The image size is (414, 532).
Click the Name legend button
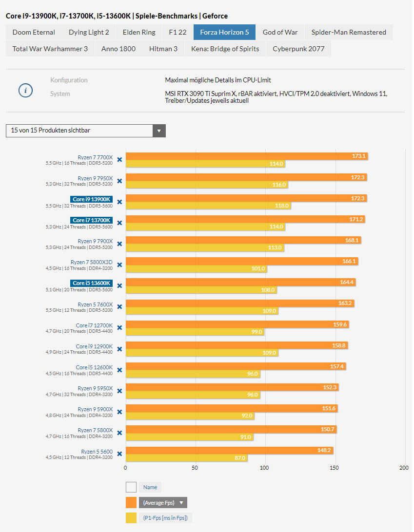click(150, 487)
